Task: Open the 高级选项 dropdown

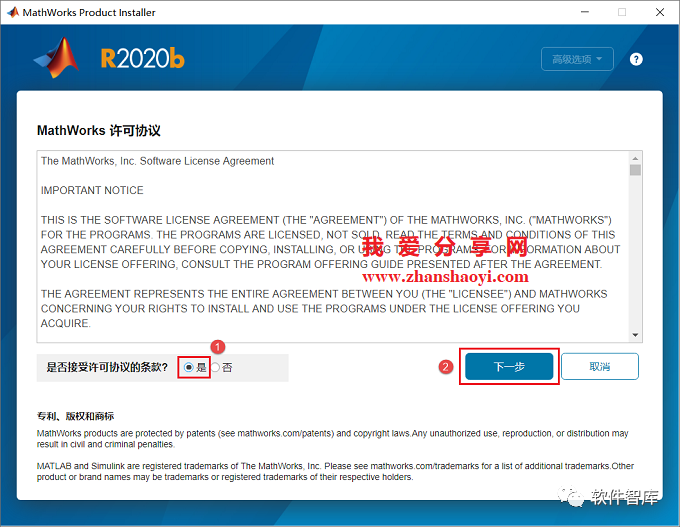Action: pos(577,59)
